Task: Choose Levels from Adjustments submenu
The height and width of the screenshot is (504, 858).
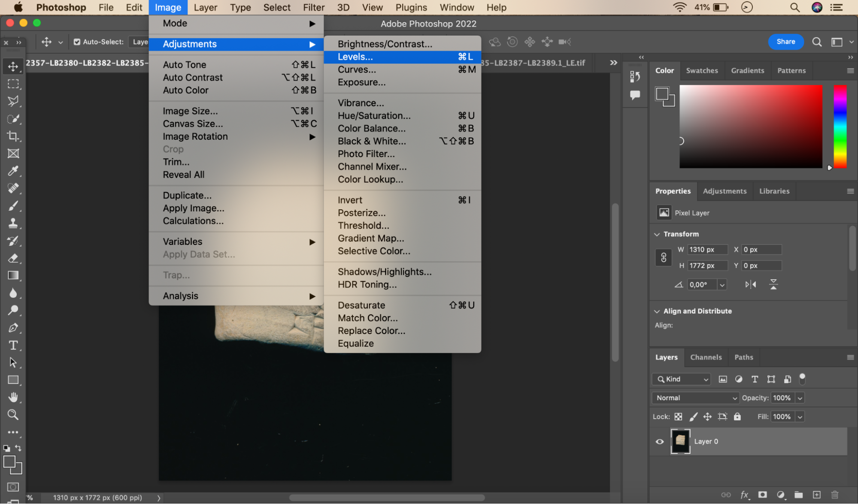Action: click(x=402, y=57)
